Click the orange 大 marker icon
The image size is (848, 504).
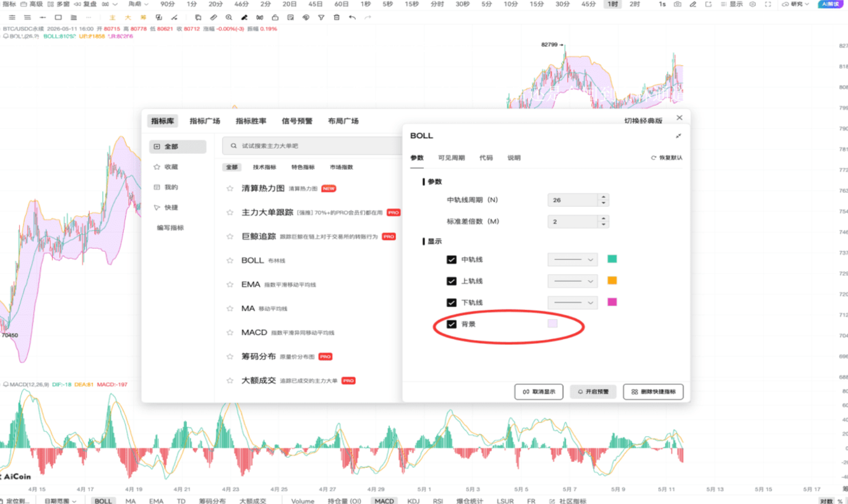coord(128,17)
